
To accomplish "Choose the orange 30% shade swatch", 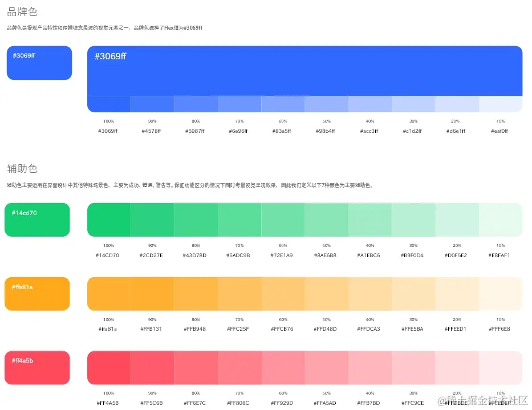I will click(413, 294).
